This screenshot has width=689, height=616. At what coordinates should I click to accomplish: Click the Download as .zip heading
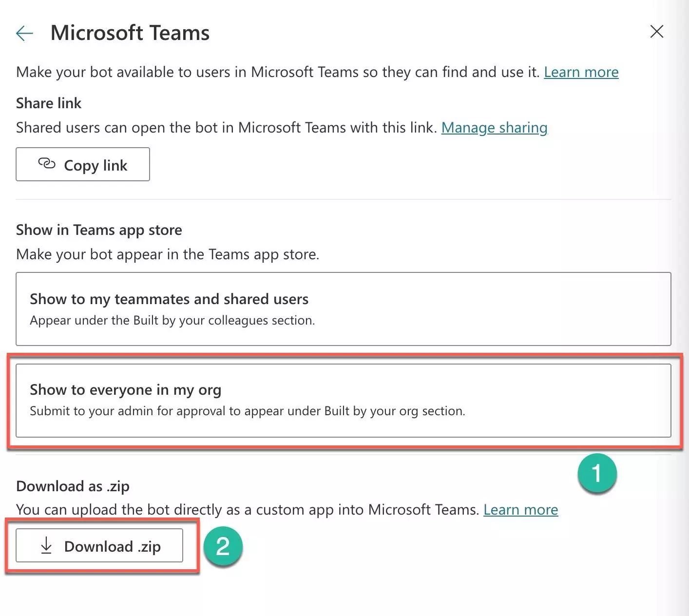click(73, 486)
